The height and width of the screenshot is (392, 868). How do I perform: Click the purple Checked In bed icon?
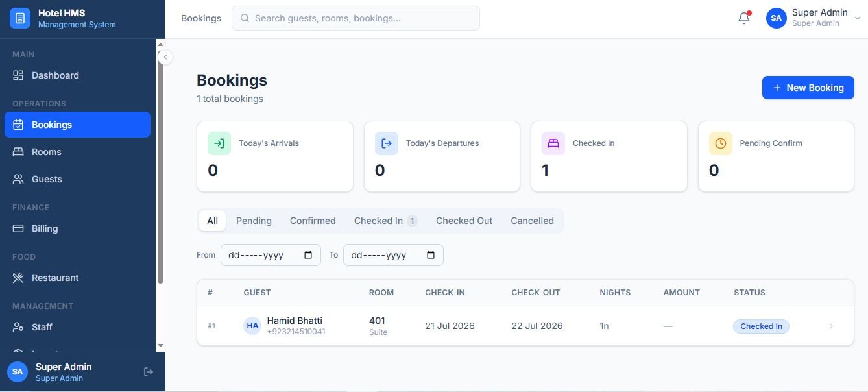[553, 143]
